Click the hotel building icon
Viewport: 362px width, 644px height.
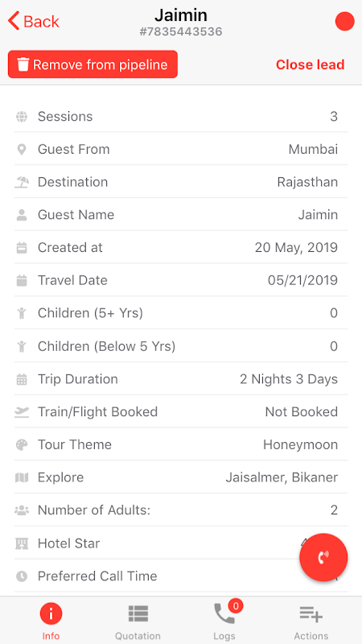point(22,543)
